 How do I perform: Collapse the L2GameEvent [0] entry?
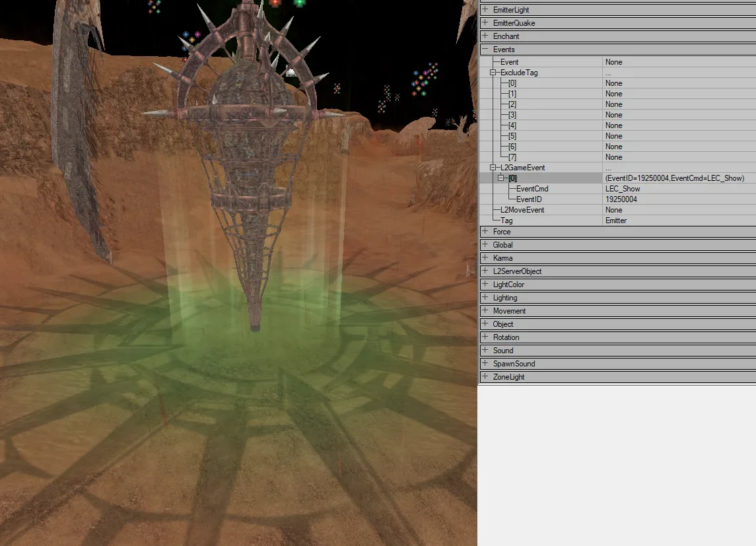(501, 178)
